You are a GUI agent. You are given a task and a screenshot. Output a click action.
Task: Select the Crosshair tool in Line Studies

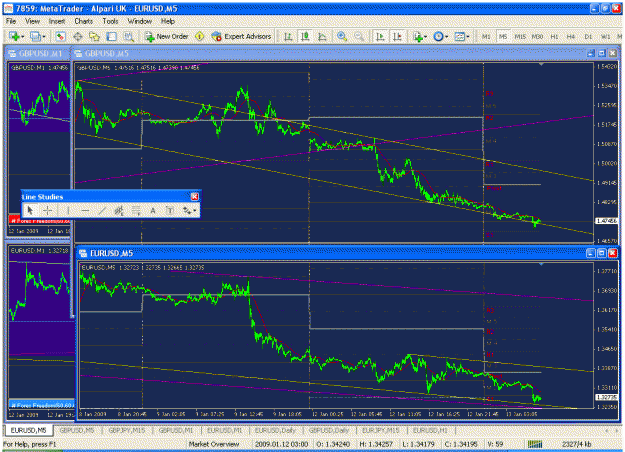[x=48, y=210]
